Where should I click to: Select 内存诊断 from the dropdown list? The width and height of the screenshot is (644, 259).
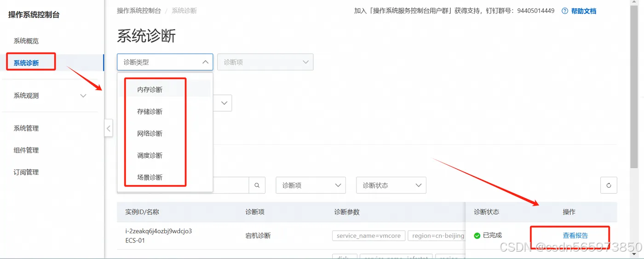click(165, 90)
